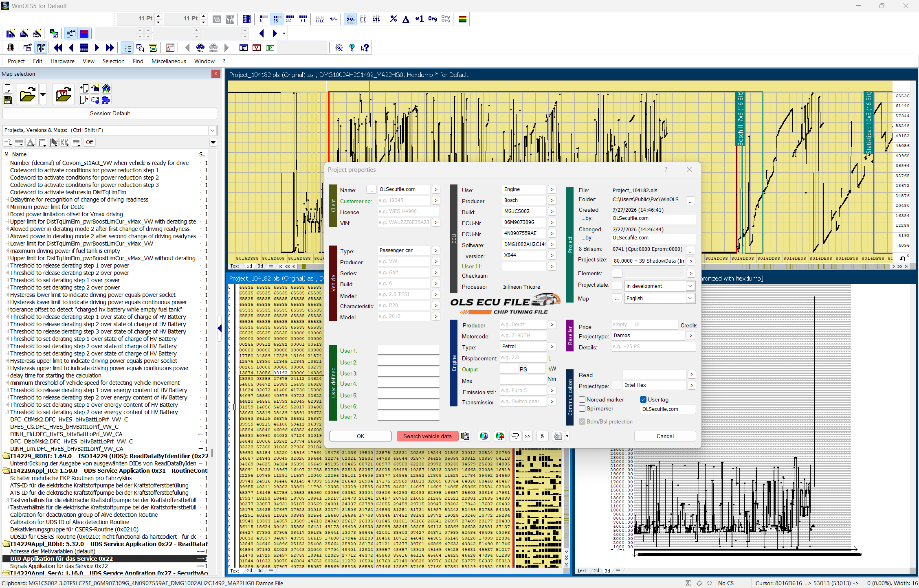Click the new blank project icon
Screen dimensions: 919x588
(8, 88)
